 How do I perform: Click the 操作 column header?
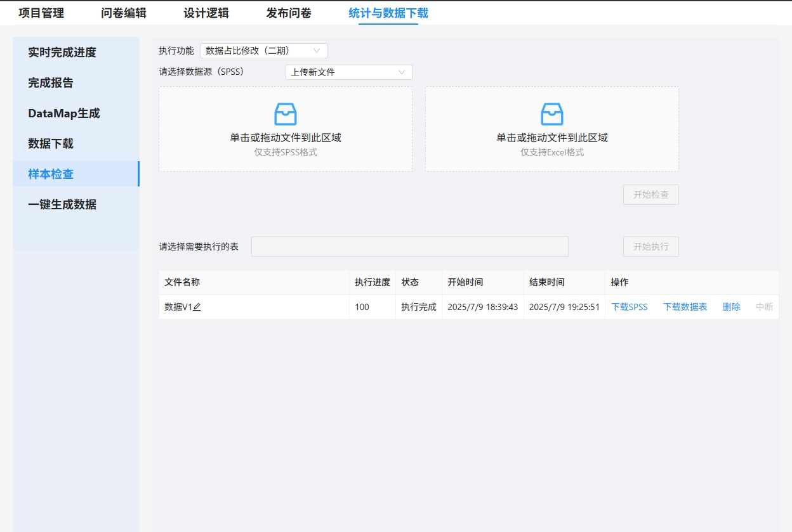692,282
